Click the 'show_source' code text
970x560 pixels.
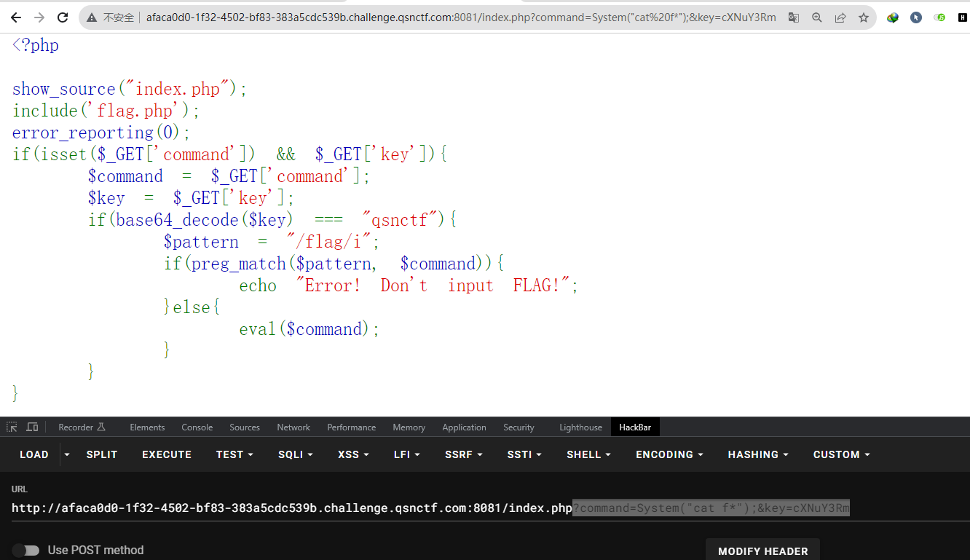click(64, 89)
